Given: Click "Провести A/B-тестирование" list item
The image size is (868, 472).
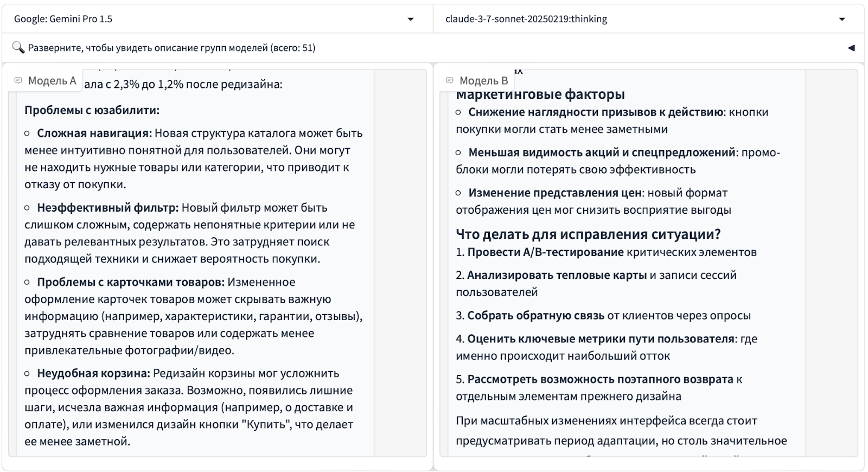Looking at the screenshot, I should coord(545,252).
